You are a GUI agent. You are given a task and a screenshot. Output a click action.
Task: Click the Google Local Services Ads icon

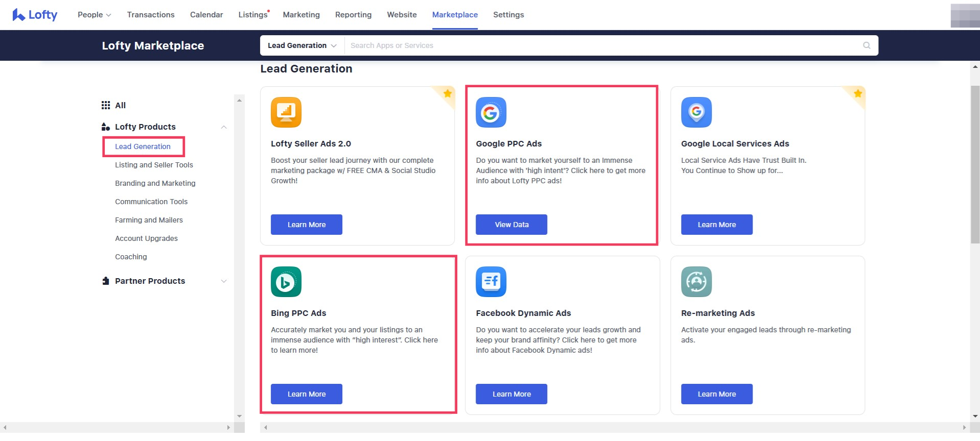tap(696, 112)
